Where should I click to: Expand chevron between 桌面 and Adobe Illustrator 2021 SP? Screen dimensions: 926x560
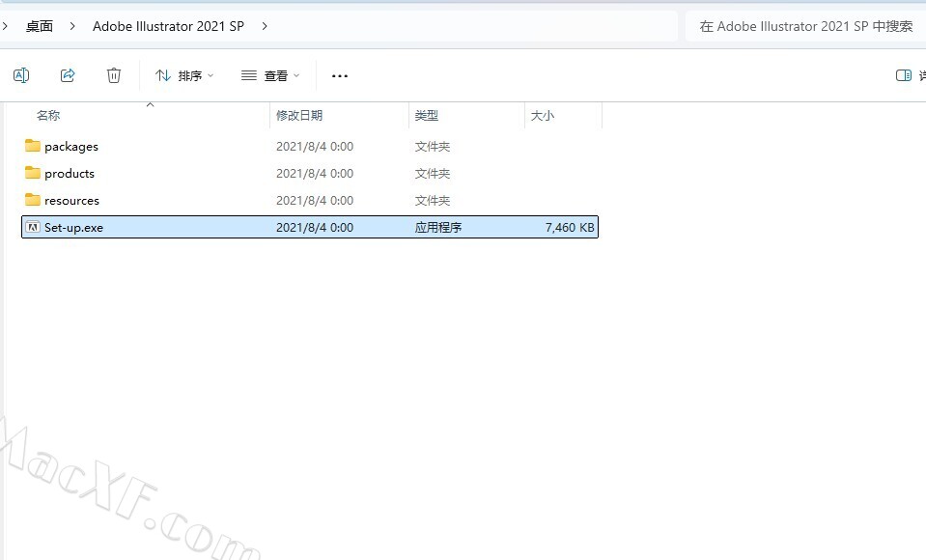72,26
